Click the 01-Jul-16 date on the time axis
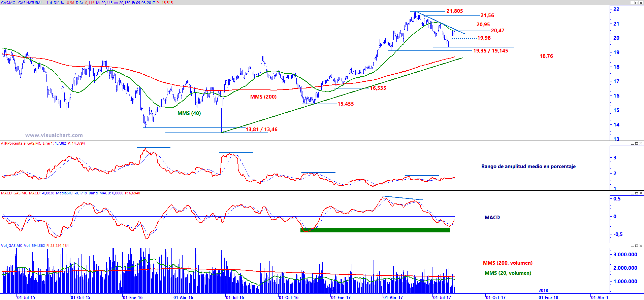 pos(235,297)
